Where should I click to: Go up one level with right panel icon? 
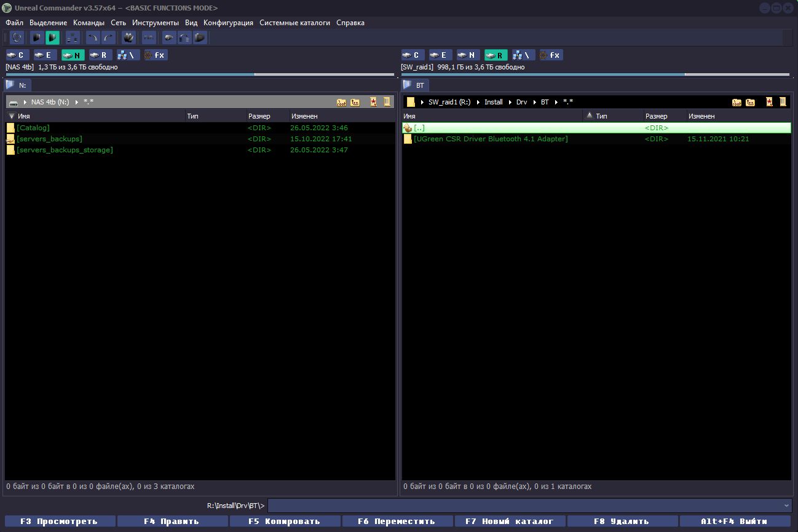point(750,102)
